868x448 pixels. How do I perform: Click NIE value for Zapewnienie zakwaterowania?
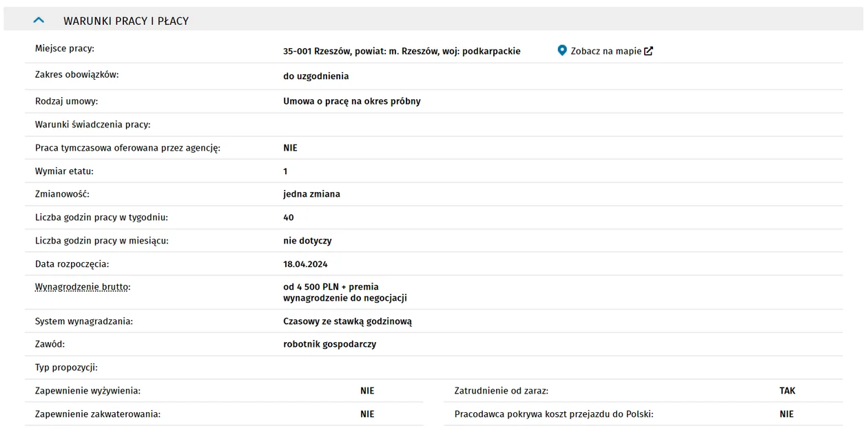pyautogui.click(x=367, y=414)
